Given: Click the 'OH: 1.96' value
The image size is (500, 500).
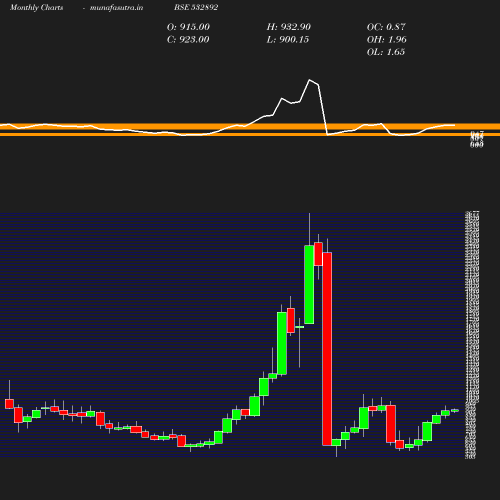Looking at the screenshot, I should click(x=387, y=40).
